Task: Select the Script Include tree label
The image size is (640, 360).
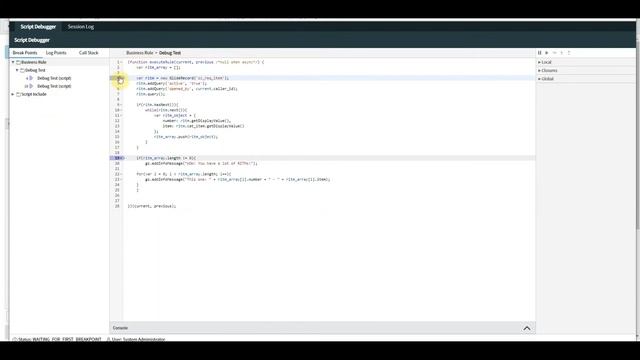Action: point(34,94)
